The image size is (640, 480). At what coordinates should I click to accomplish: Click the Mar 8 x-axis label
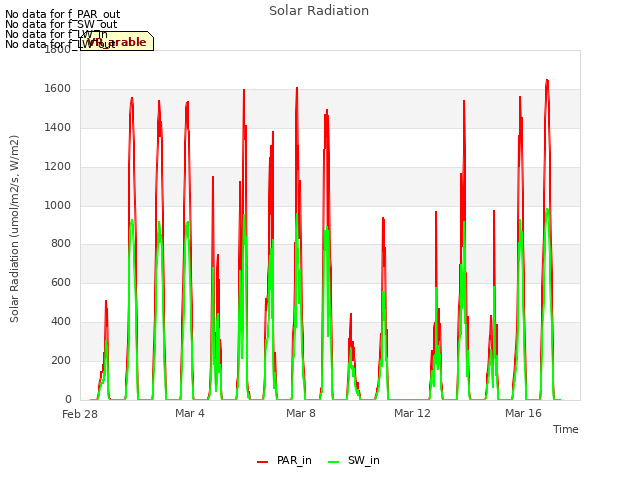click(x=301, y=413)
